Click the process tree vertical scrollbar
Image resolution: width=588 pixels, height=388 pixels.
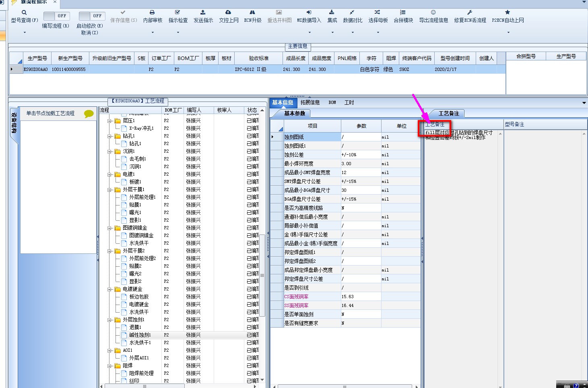262,275
